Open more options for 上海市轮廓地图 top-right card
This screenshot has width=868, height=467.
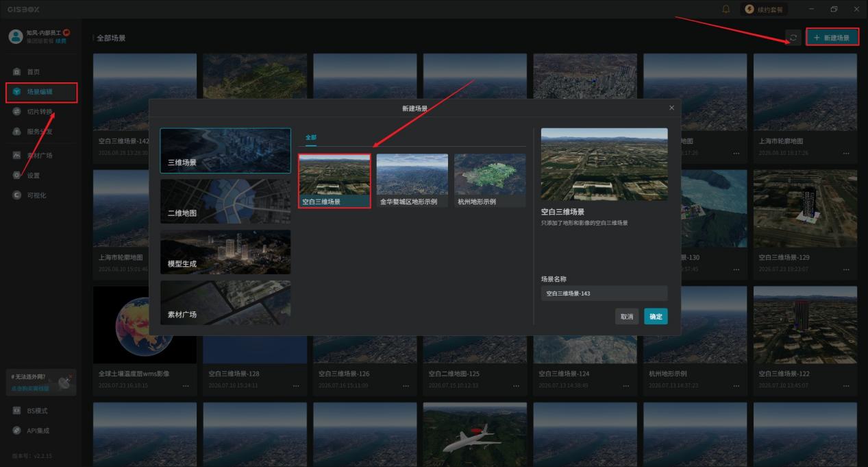tap(846, 153)
